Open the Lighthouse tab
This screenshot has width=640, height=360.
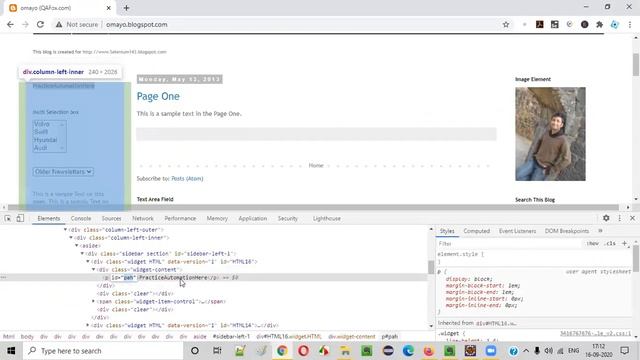click(x=327, y=219)
